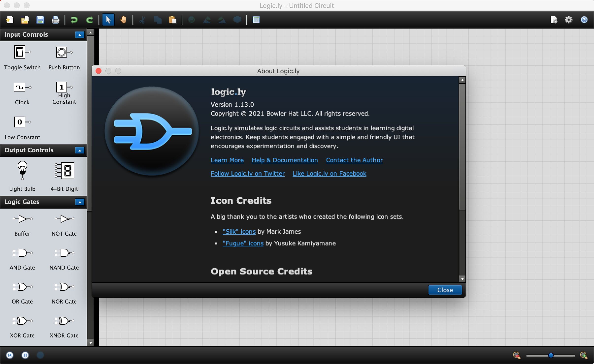Screen dimensions: 594x364
Task: Click the sidebar scroll up arrow
Action: tap(90, 32)
